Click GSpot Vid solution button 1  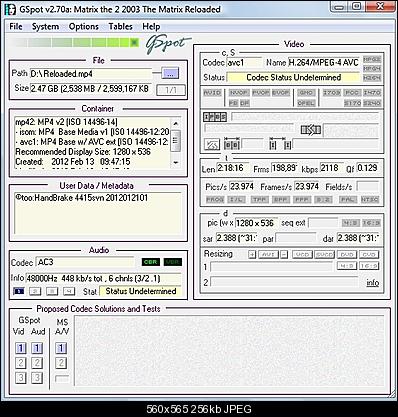pos(21,348)
